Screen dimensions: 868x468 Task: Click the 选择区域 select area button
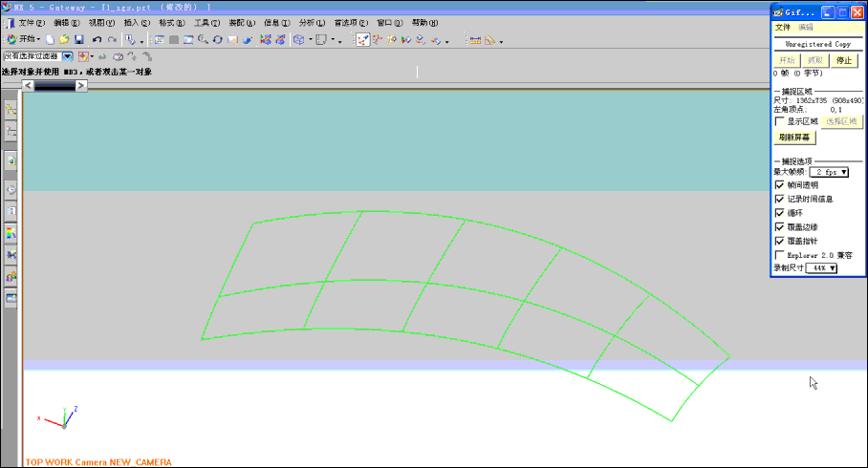(x=841, y=121)
